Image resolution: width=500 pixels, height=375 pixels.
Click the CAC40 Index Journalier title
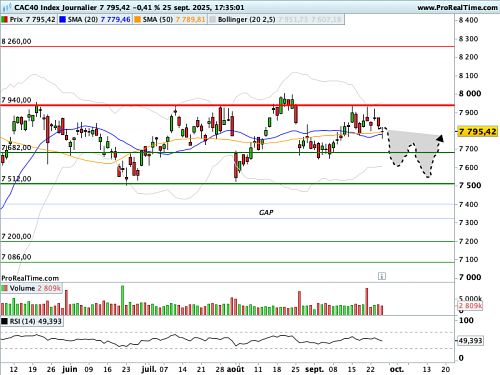55,7
